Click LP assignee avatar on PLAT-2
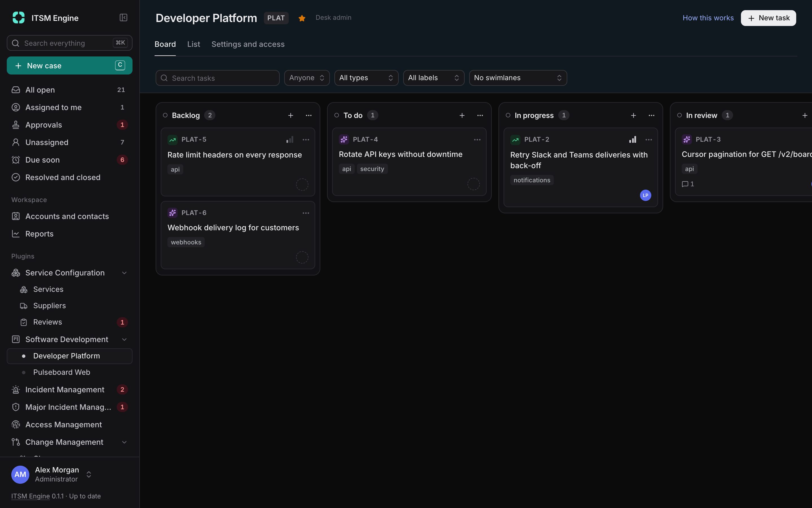The image size is (812, 508). click(x=645, y=195)
